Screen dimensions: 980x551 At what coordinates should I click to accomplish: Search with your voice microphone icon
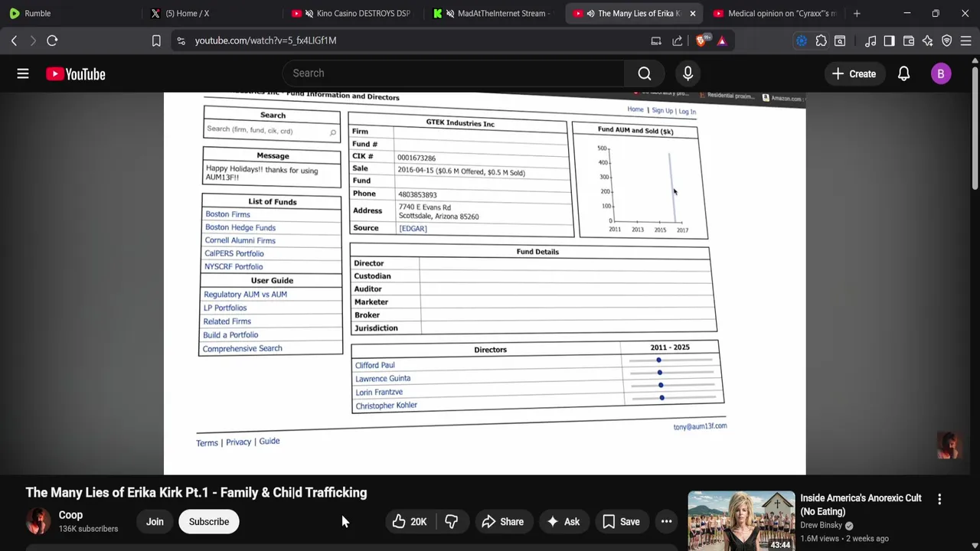688,73
